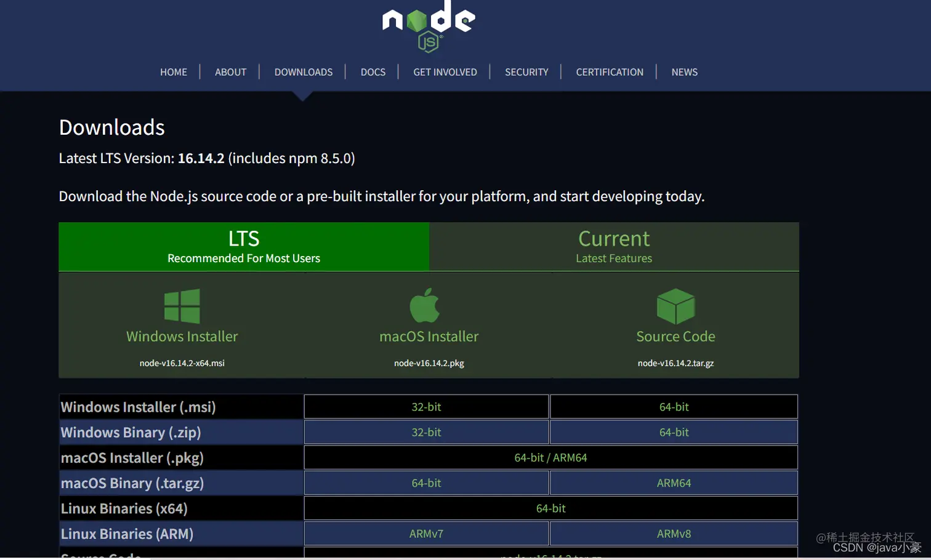Screen dimensions: 931x560
Task: Select 64-bit / ARM64 macOS Installer (.pkg)
Action: click(x=551, y=457)
